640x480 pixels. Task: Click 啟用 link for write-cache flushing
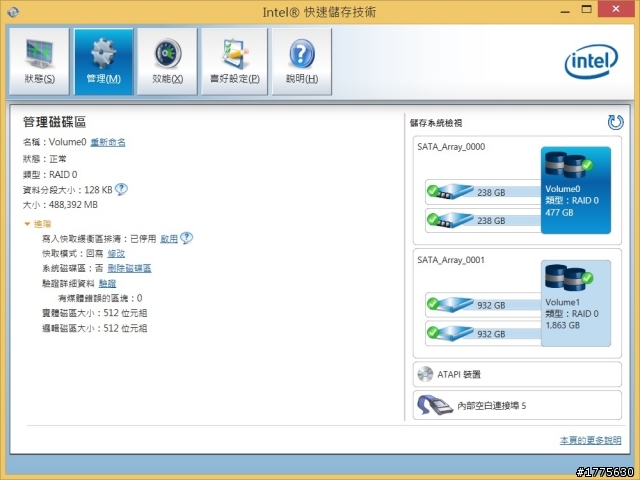[x=169, y=239]
